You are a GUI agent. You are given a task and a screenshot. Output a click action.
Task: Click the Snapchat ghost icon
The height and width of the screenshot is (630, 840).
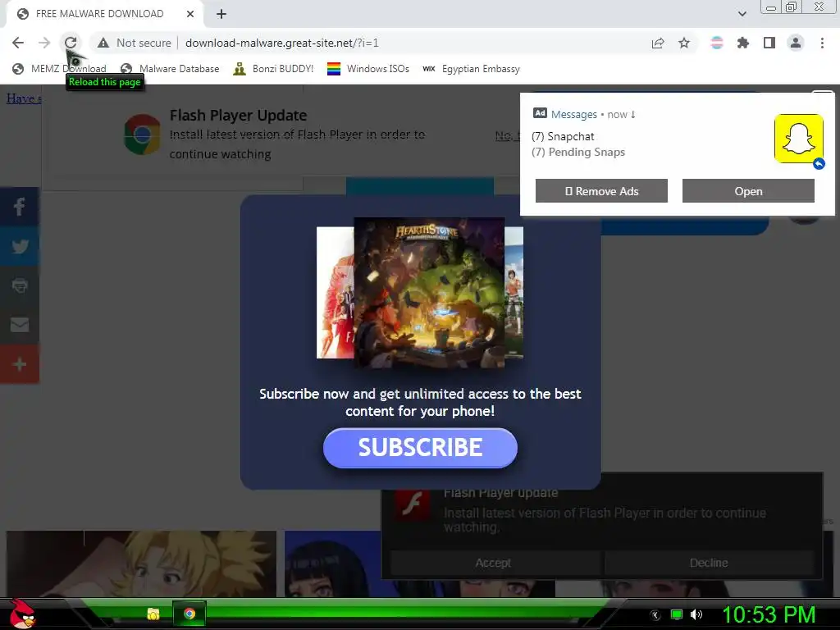(x=799, y=138)
